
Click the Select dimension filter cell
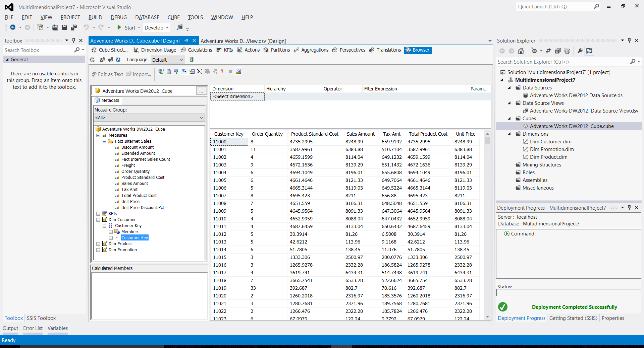237,96
